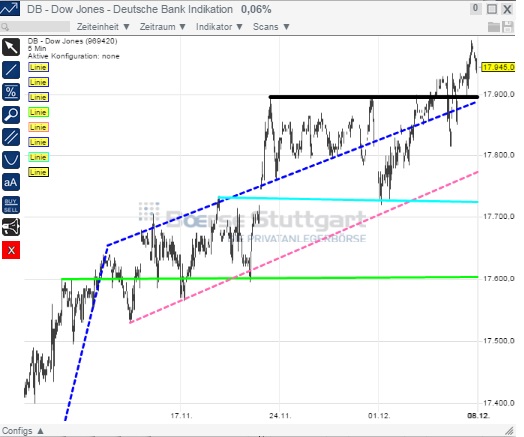Click the magnifier icon in search field
Screen dimensions: 524x437
[5, 27]
